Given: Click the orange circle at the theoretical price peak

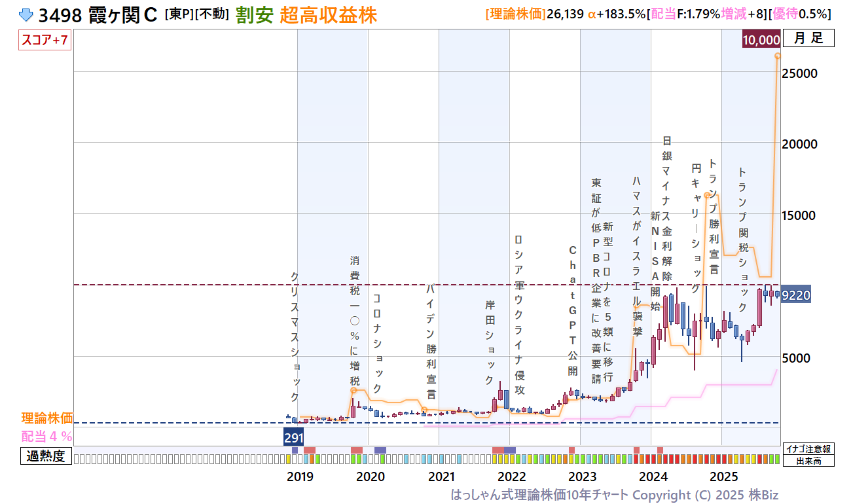Looking at the screenshot, I should click(x=778, y=56).
